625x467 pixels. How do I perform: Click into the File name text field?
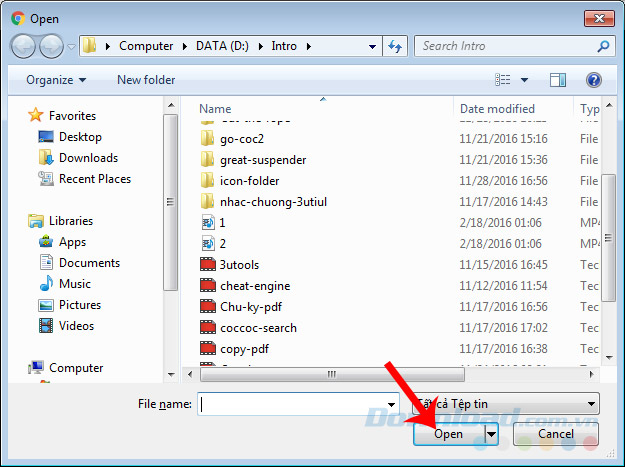click(290, 404)
